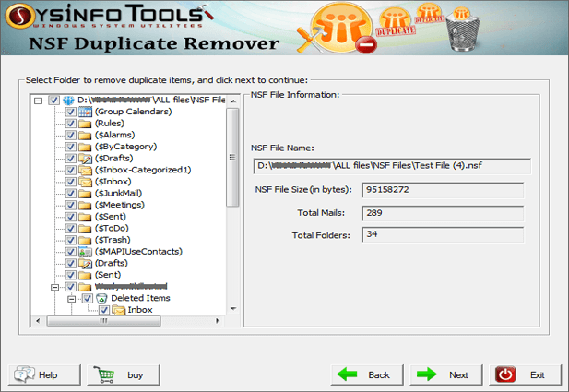Click the ($Alarms) folder icon

pyautogui.click(x=85, y=135)
